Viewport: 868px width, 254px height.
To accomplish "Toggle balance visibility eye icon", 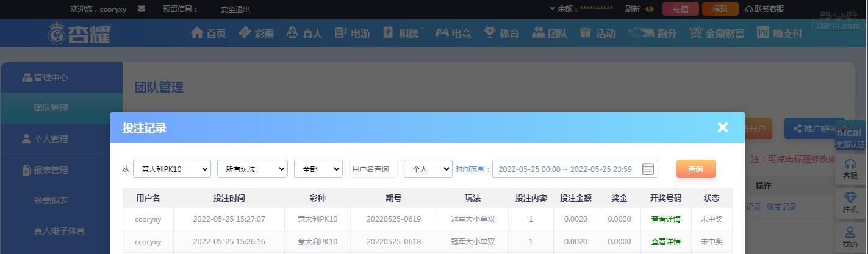I will click(x=650, y=9).
